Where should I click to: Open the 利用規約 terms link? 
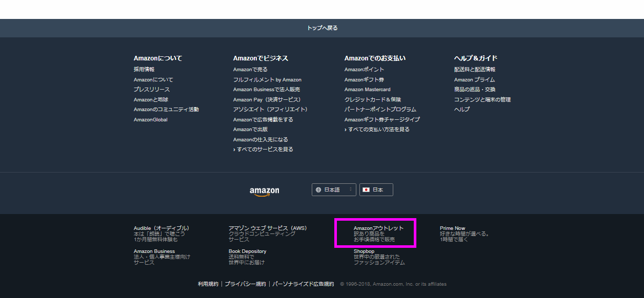pos(208,284)
